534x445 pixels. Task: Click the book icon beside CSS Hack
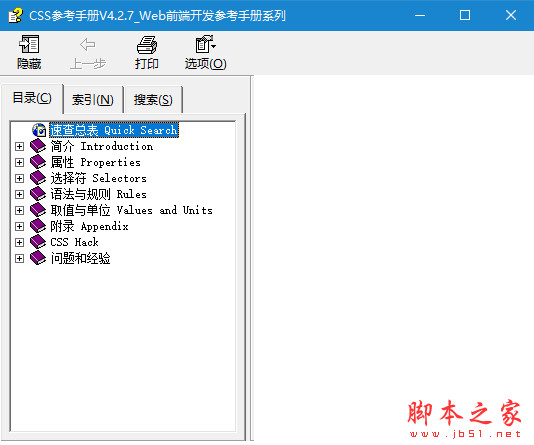[x=38, y=242]
